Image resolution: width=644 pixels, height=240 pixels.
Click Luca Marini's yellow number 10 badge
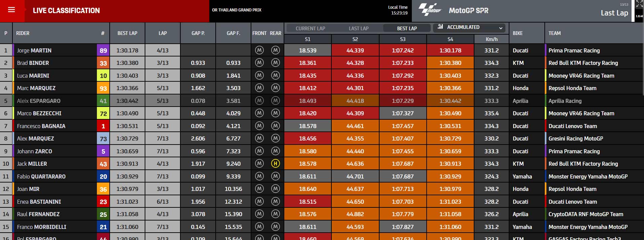pyautogui.click(x=103, y=76)
